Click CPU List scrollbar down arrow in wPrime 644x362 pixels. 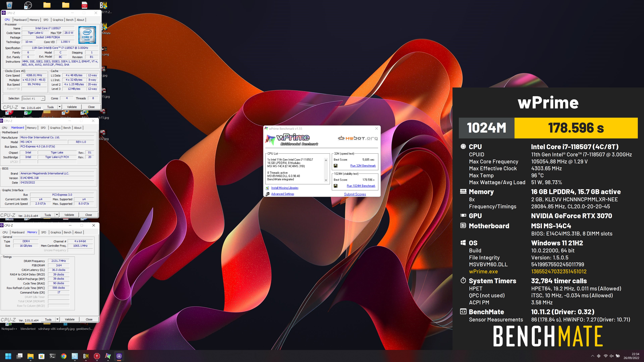click(x=326, y=180)
